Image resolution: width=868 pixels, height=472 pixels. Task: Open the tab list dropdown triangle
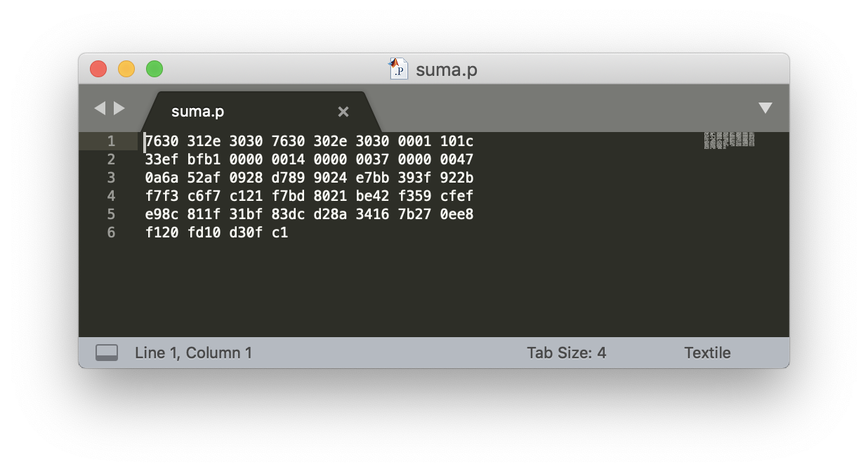click(x=765, y=108)
